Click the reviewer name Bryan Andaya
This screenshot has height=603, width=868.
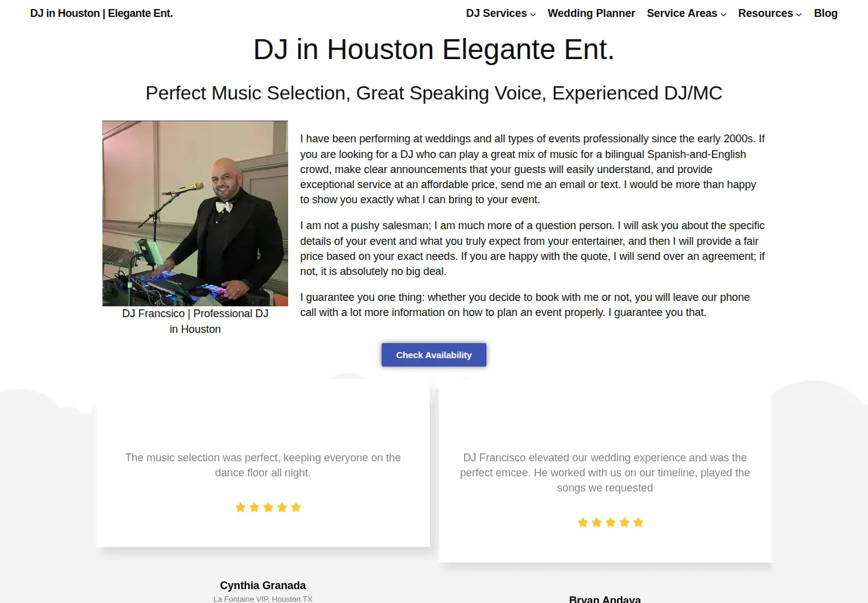[x=605, y=599]
